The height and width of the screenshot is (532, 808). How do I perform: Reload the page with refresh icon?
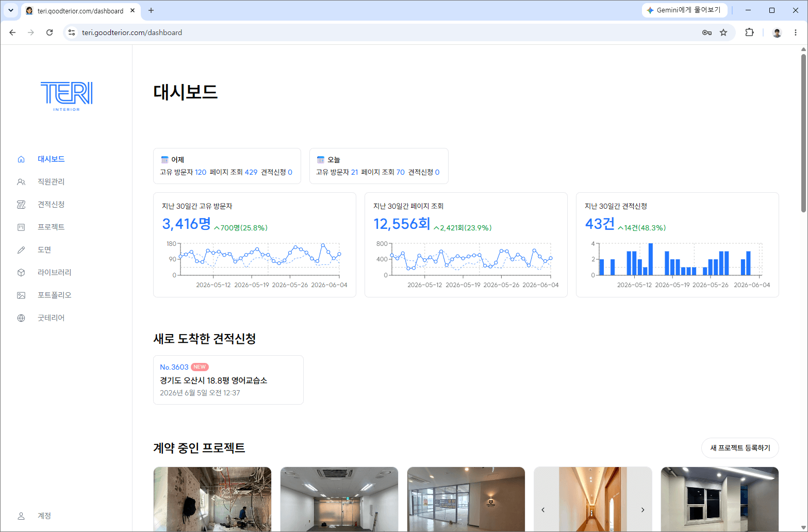50,32
